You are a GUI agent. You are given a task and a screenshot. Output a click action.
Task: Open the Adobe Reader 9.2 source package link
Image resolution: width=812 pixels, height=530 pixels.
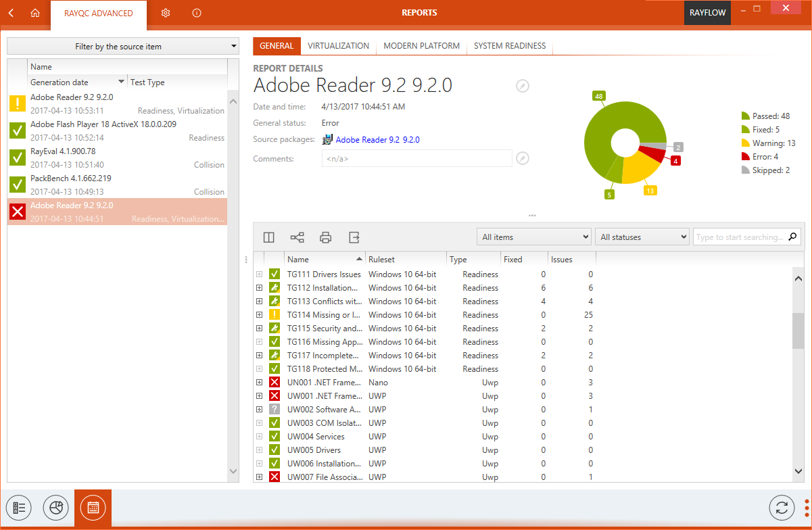(377, 140)
